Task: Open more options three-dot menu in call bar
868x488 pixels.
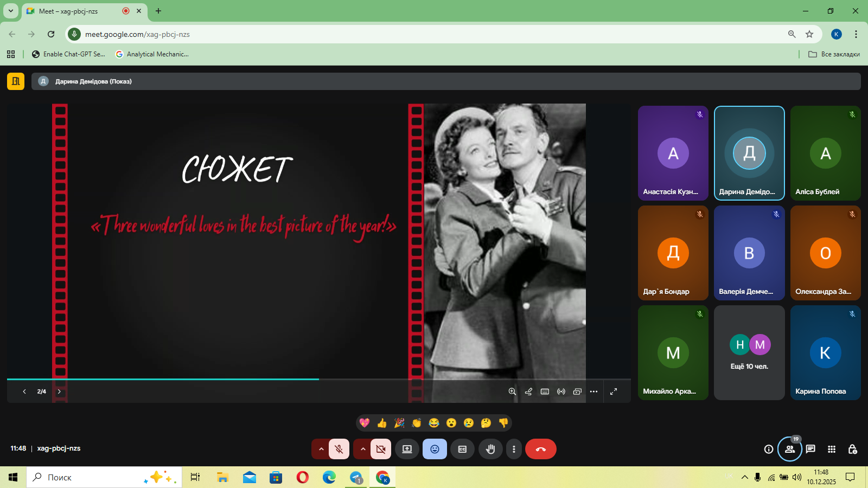Action: pos(514,449)
